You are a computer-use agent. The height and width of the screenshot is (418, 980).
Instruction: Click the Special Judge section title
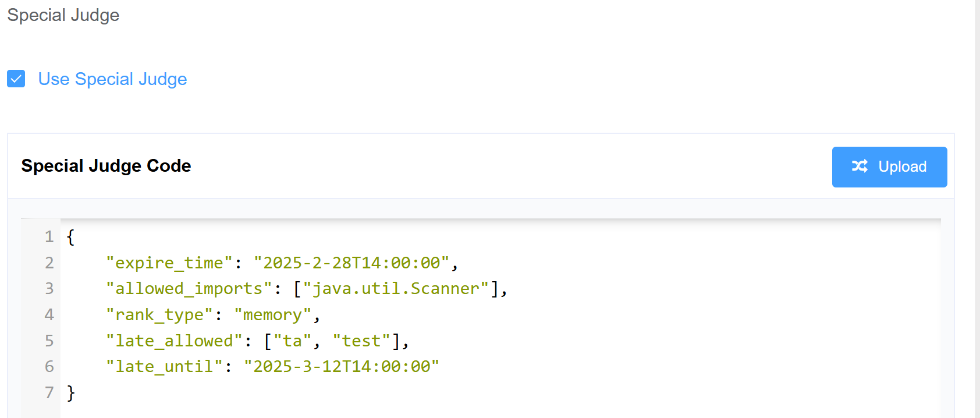pos(63,15)
